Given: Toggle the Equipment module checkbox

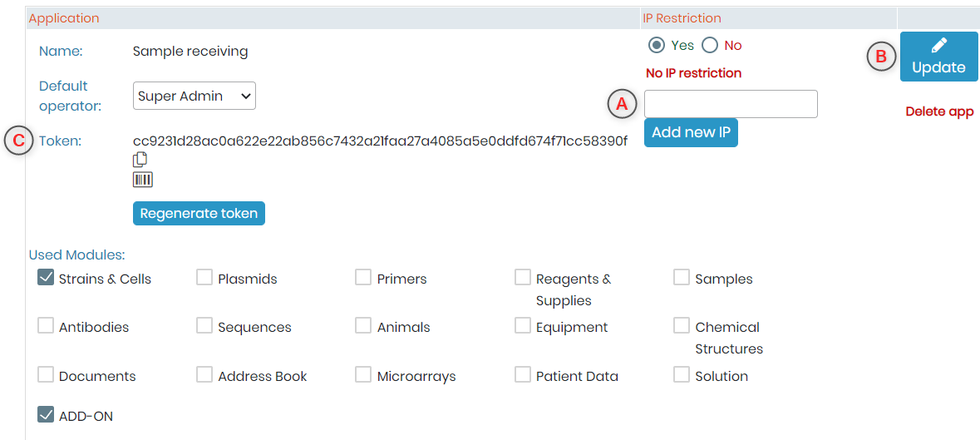Looking at the screenshot, I should tap(523, 325).
